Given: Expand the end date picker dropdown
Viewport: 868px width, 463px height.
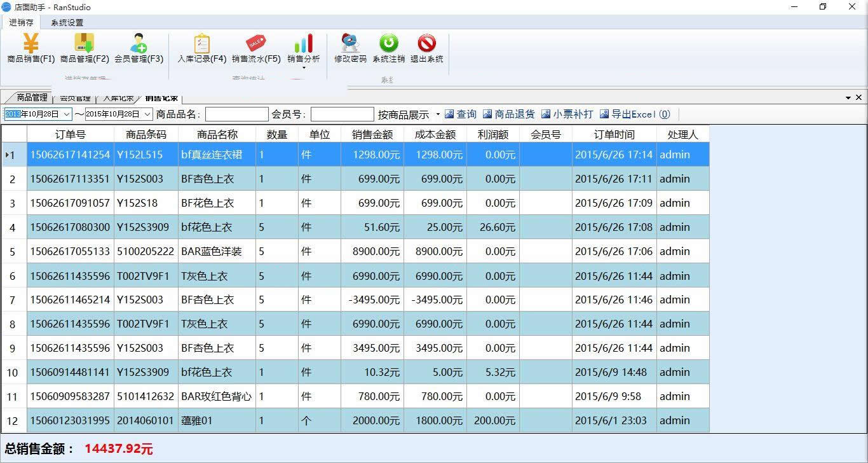Looking at the screenshot, I should pyautogui.click(x=147, y=114).
